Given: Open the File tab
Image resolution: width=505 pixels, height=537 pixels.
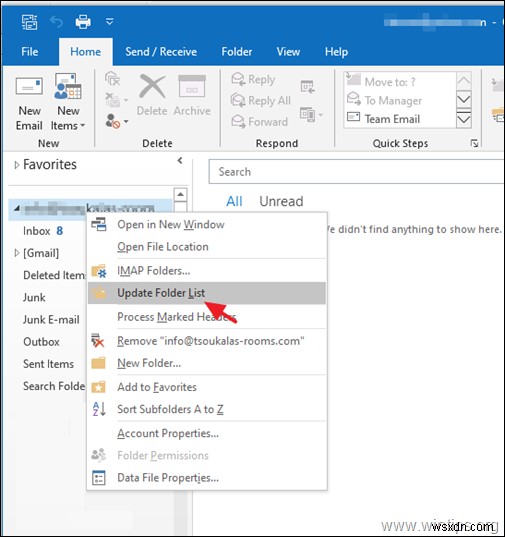Looking at the screenshot, I should pyautogui.click(x=29, y=52).
